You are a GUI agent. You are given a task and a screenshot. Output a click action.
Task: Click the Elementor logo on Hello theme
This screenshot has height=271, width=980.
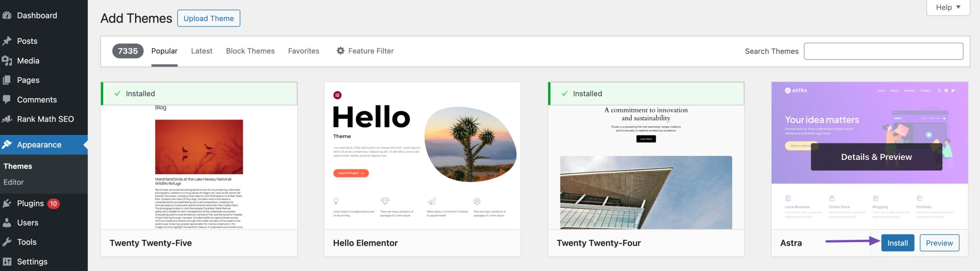coord(337,95)
